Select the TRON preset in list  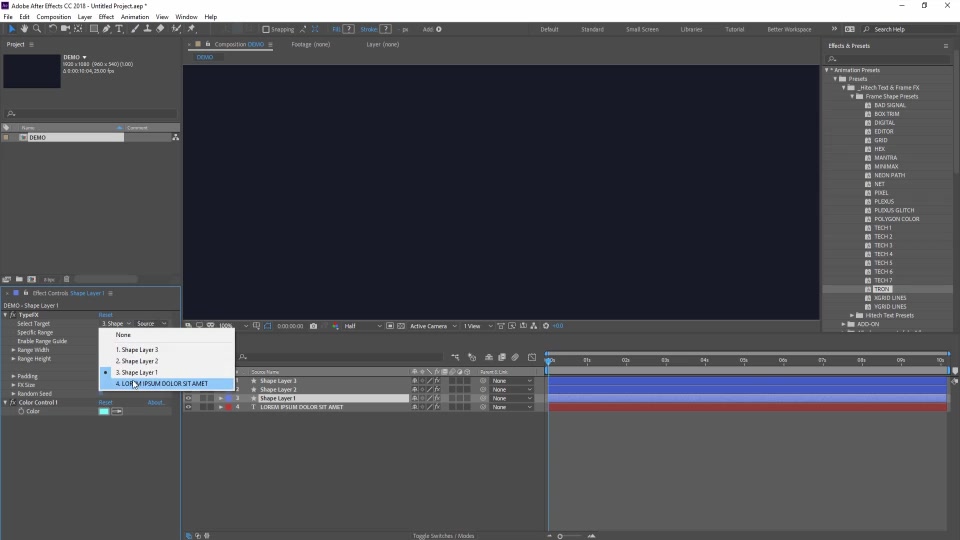(881, 289)
